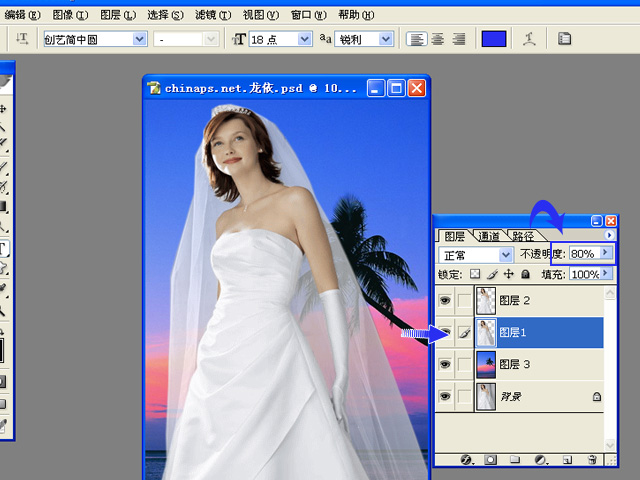Click the 图层 2 layer thumbnail
Image resolution: width=640 pixels, height=480 pixels.
click(x=486, y=301)
